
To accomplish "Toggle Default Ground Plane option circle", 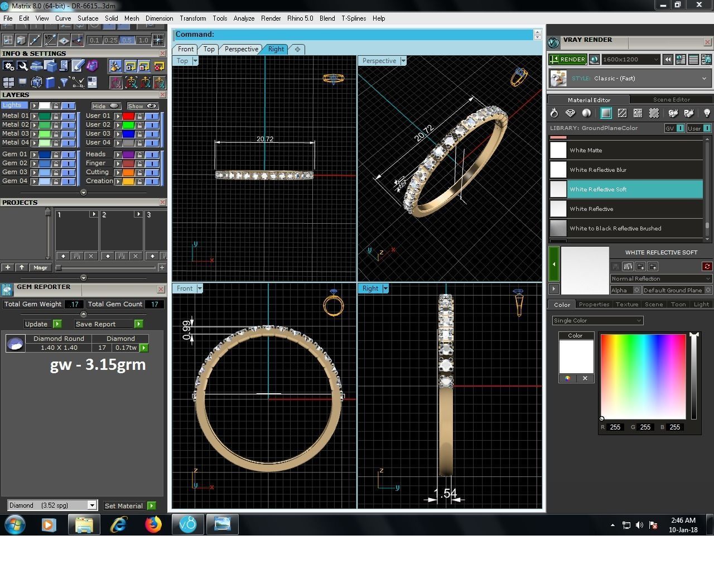I will pos(708,290).
